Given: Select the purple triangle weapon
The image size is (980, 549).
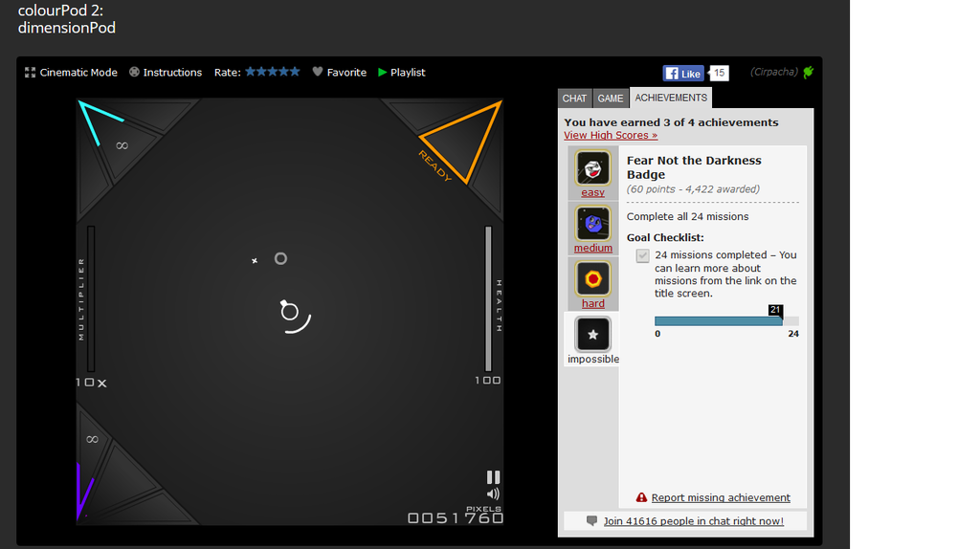Looking at the screenshot, I should point(84,491).
